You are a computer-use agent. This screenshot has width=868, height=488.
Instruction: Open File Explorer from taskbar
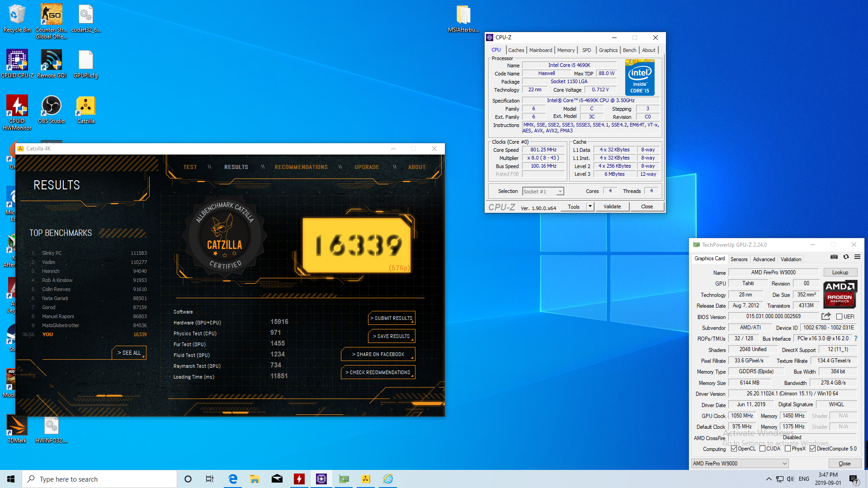255,479
